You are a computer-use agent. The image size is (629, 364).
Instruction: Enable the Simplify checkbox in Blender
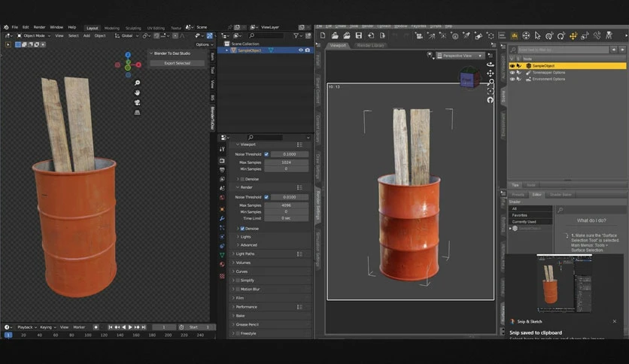coord(238,281)
